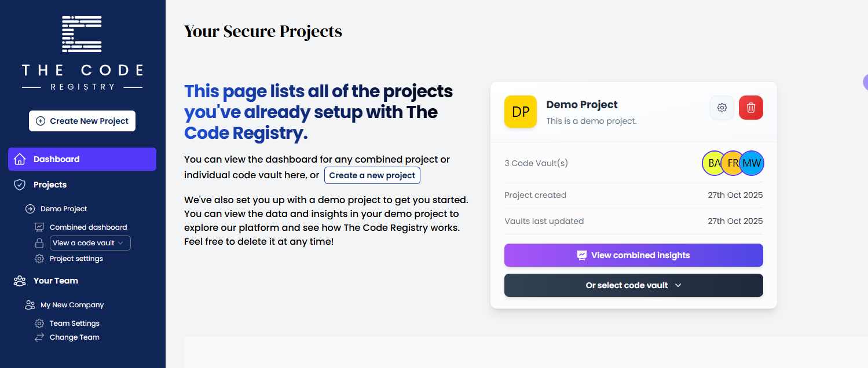Click the Your Team people icon

pyautogui.click(x=20, y=281)
